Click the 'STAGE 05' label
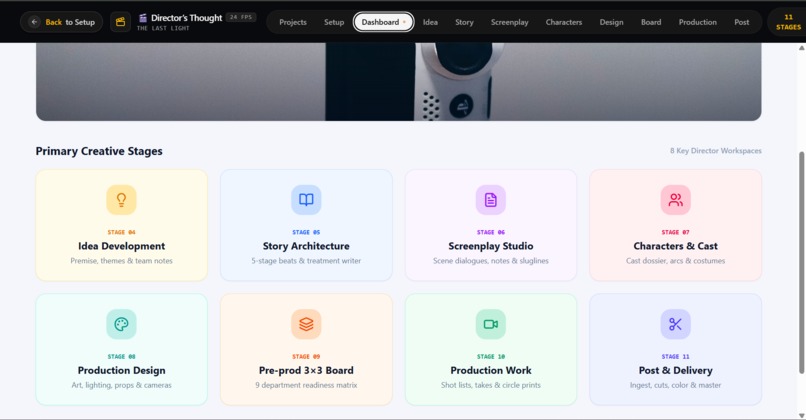 click(x=306, y=232)
